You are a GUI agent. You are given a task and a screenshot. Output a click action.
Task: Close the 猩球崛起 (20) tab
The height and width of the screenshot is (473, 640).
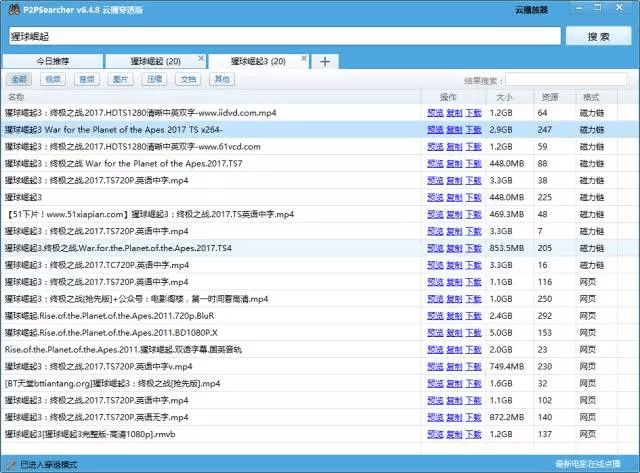click(201, 58)
